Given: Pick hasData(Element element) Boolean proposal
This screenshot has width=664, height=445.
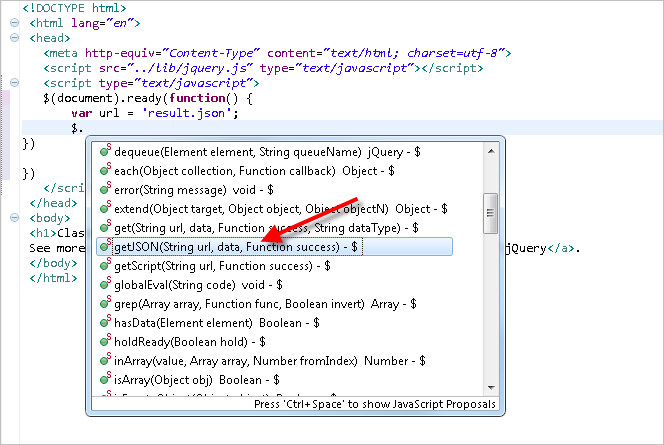Looking at the screenshot, I should [x=217, y=323].
